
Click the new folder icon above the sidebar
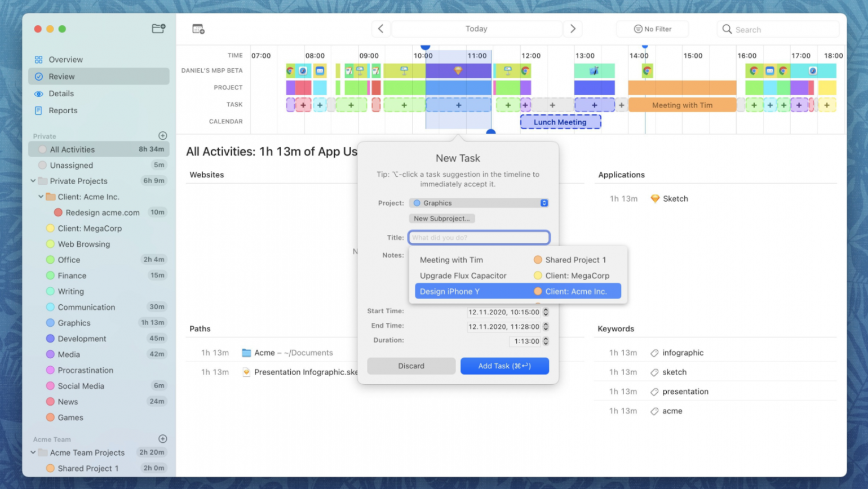(x=158, y=28)
